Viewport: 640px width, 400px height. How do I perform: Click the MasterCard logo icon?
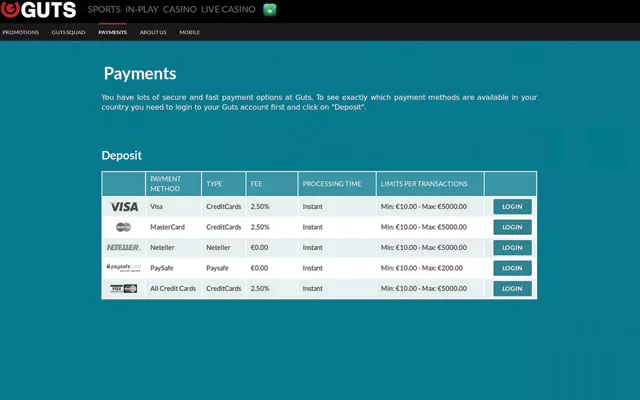point(123,227)
